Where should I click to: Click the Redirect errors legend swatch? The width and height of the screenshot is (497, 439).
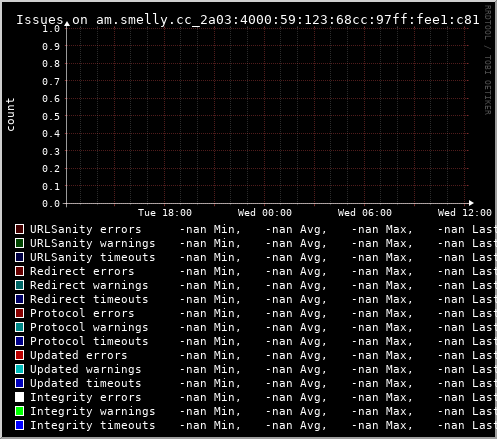coord(19,271)
